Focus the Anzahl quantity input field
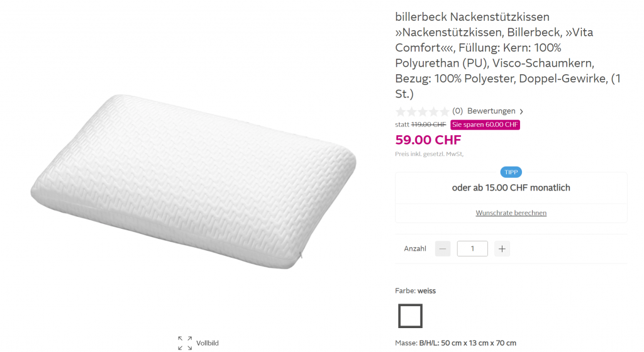644x352 pixels. click(472, 249)
